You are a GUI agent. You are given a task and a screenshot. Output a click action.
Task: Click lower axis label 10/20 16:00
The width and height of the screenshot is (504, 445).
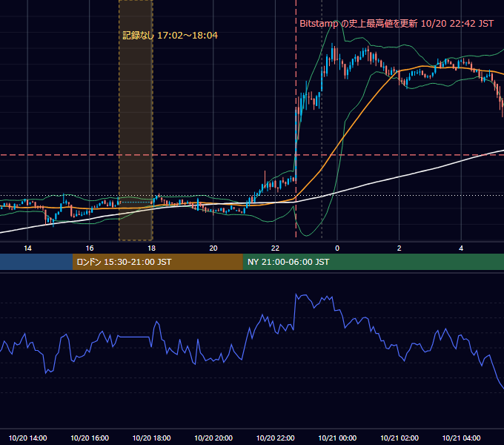[x=90, y=438]
